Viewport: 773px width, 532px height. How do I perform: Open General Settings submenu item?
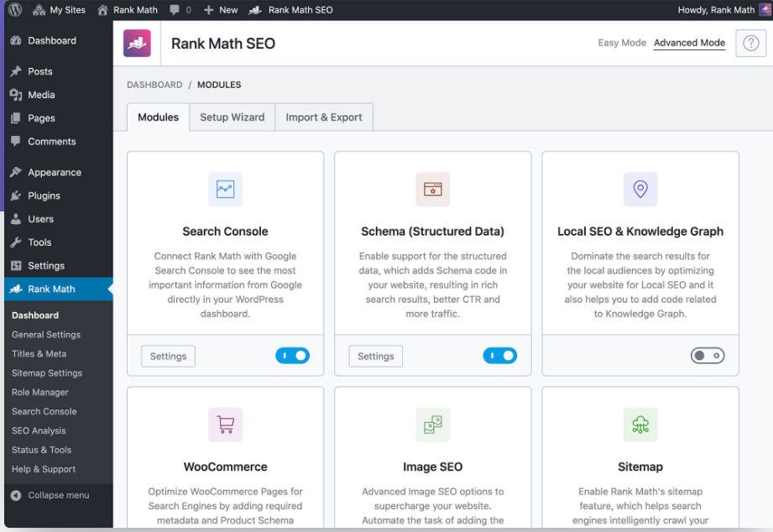click(46, 334)
